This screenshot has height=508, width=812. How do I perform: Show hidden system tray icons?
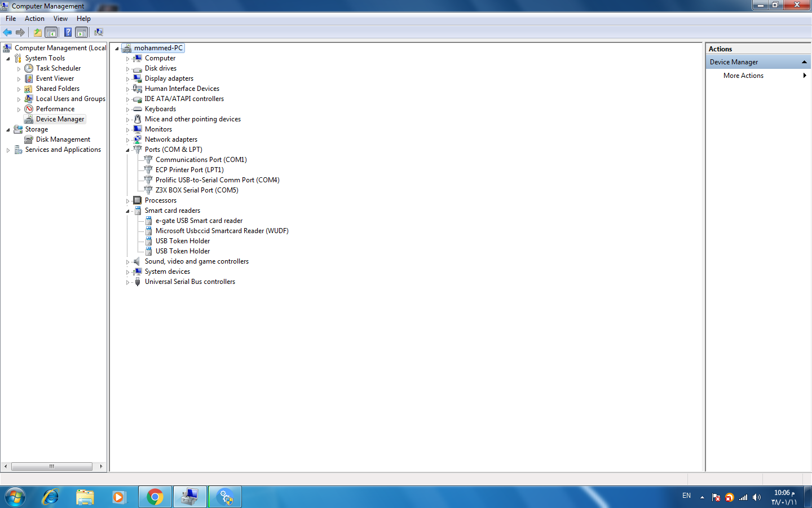click(702, 497)
